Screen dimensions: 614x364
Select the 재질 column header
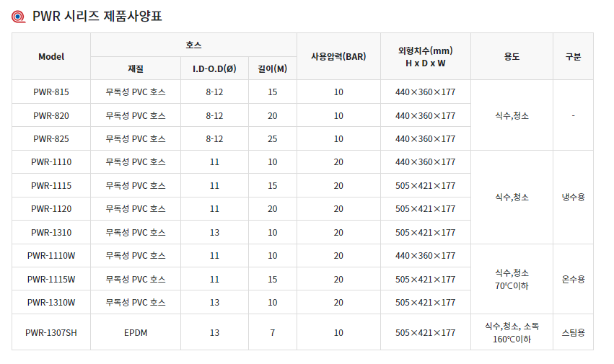coord(136,68)
